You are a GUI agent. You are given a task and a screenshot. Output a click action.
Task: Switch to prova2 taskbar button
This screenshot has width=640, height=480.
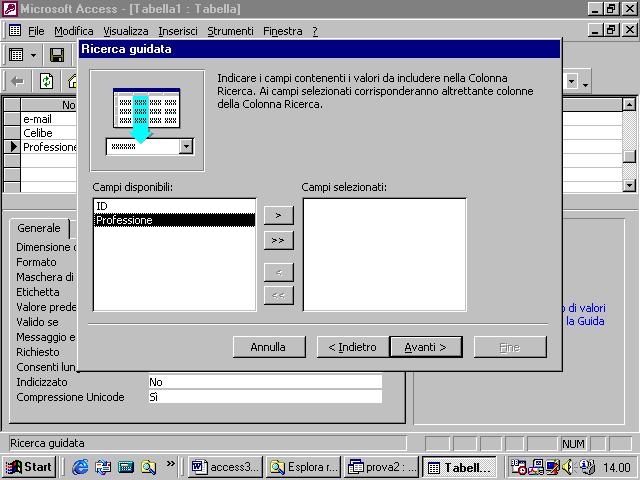pyautogui.click(x=382, y=467)
